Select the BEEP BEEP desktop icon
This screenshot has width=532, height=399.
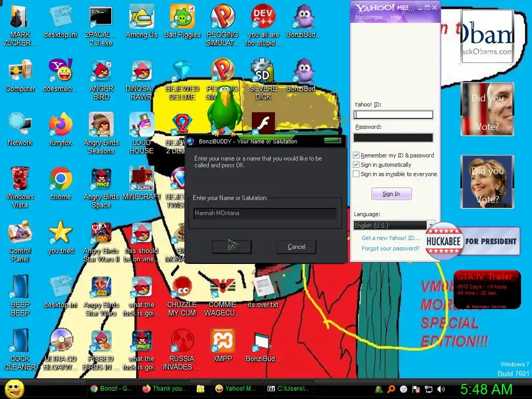[x=20, y=295]
